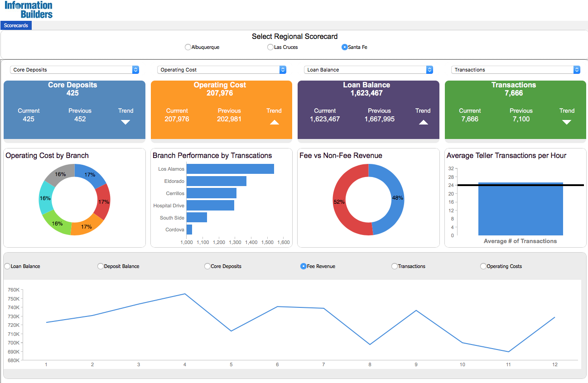Open the Scorecards tab
The image size is (588, 383).
tap(16, 26)
